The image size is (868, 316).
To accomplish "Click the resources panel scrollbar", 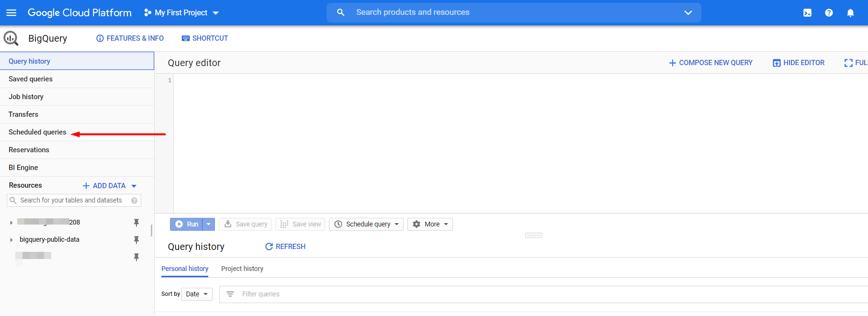I will (151, 231).
